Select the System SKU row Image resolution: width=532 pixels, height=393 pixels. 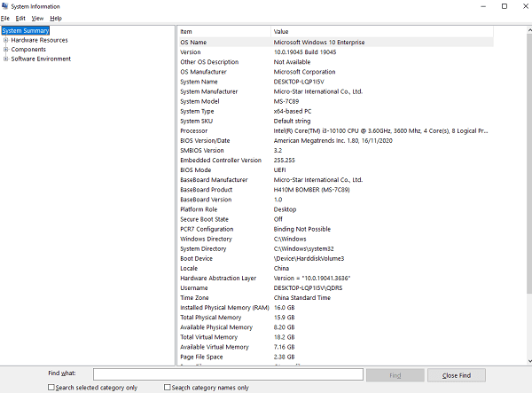click(335, 121)
